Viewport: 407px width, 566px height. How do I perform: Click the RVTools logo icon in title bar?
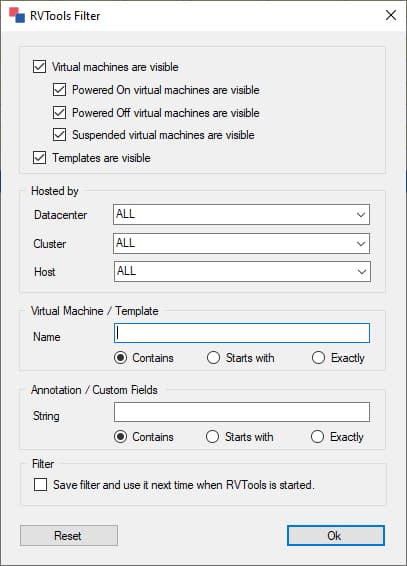(x=17, y=15)
